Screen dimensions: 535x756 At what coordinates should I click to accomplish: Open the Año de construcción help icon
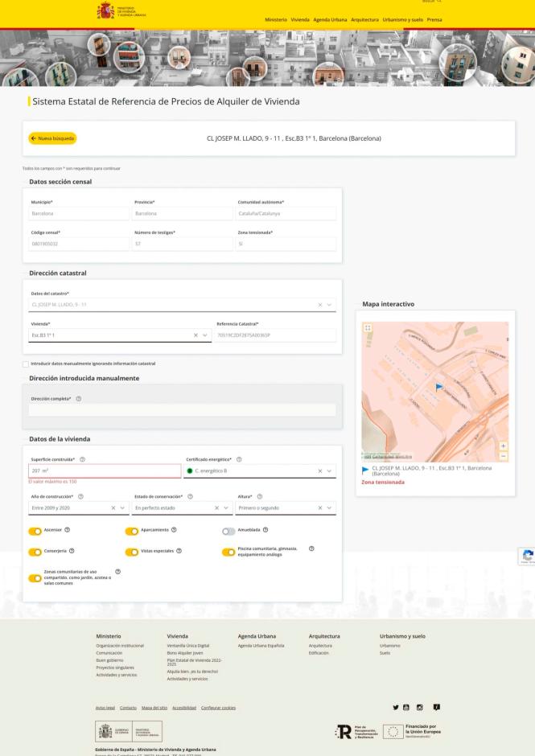[80, 496]
